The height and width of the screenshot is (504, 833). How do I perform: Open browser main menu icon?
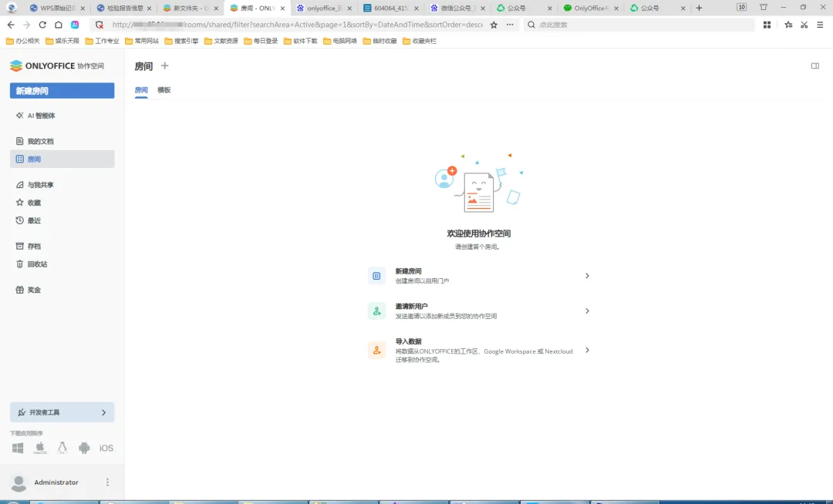(820, 25)
